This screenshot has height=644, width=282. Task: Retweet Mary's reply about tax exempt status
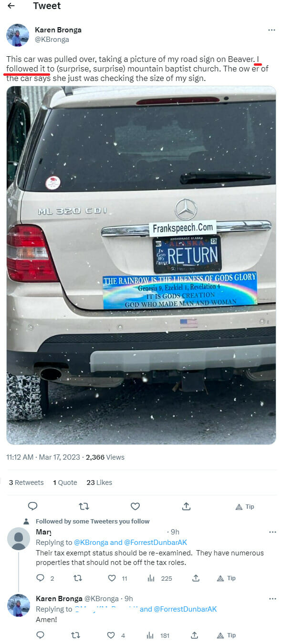(77, 578)
